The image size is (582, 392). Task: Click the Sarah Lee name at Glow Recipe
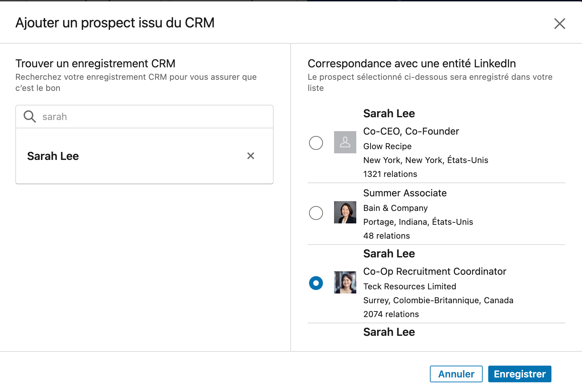pyautogui.click(x=389, y=113)
